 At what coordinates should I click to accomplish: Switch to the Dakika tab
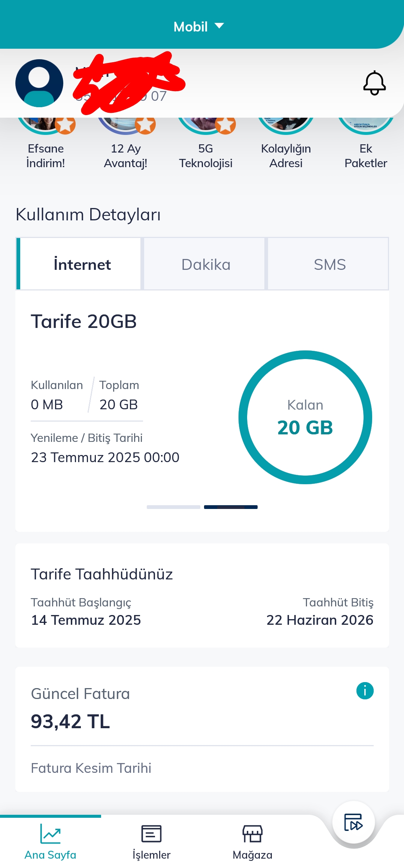(206, 264)
